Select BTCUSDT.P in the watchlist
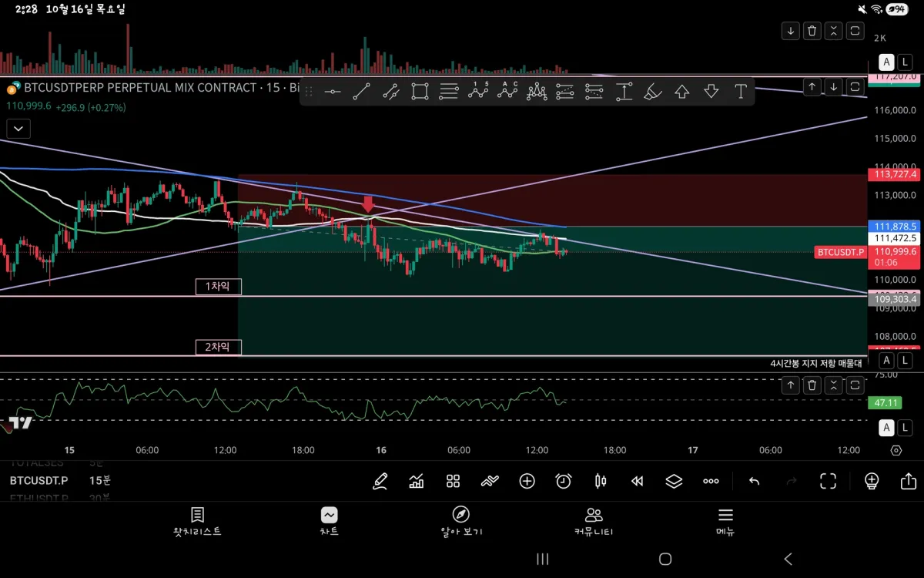The image size is (924, 578). [38, 480]
